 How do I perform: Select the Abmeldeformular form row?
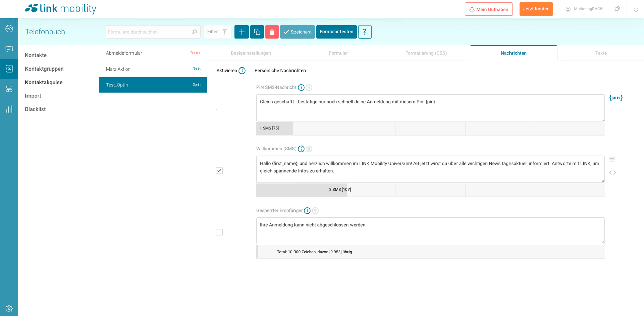click(x=153, y=53)
